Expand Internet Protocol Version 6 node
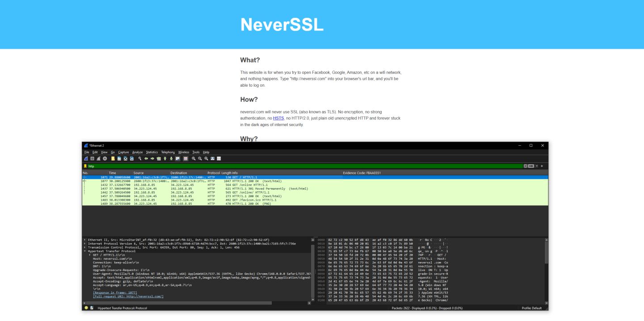Screen dimensions: 644x321 pos(84,244)
